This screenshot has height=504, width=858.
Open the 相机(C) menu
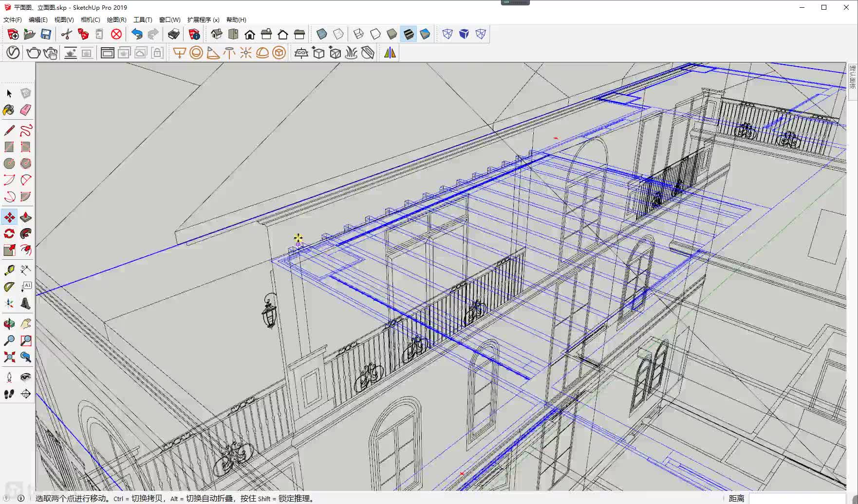(90, 20)
